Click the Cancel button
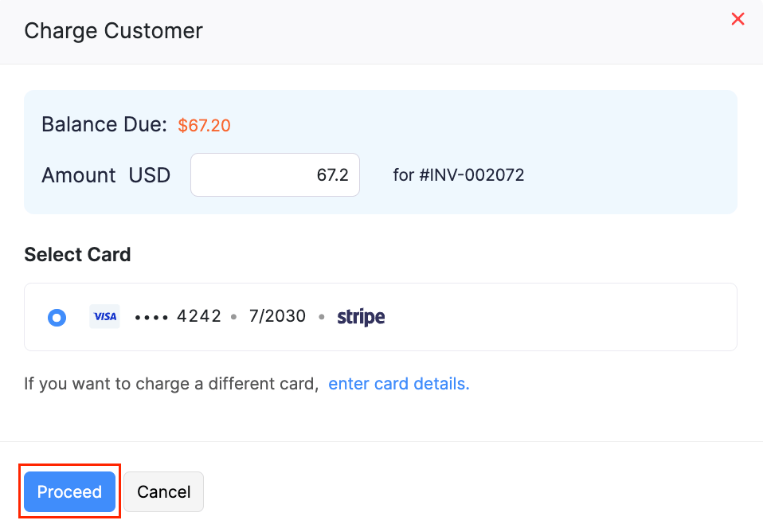Image resolution: width=763 pixels, height=532 pixels. [163, 491]
